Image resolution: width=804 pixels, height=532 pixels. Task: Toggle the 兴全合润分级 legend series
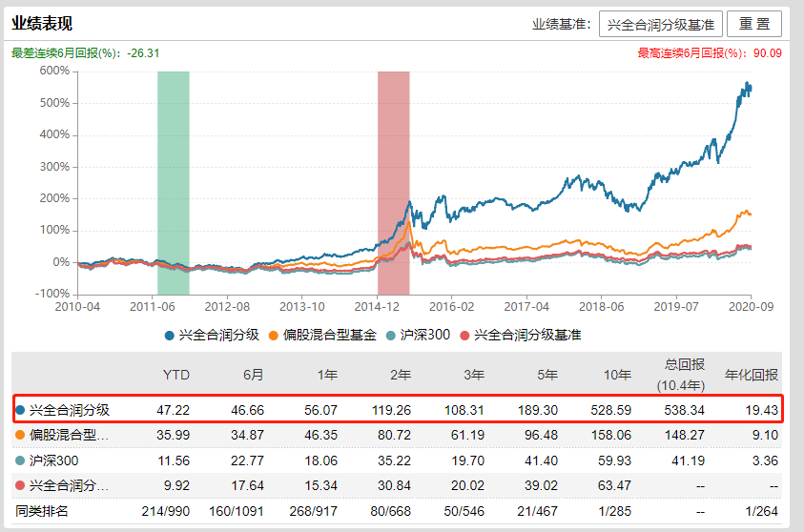[x=212, y=336]
